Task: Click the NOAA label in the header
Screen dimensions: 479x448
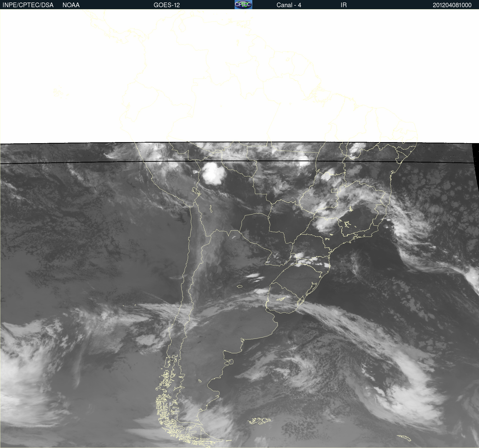Action: (71, 5)
